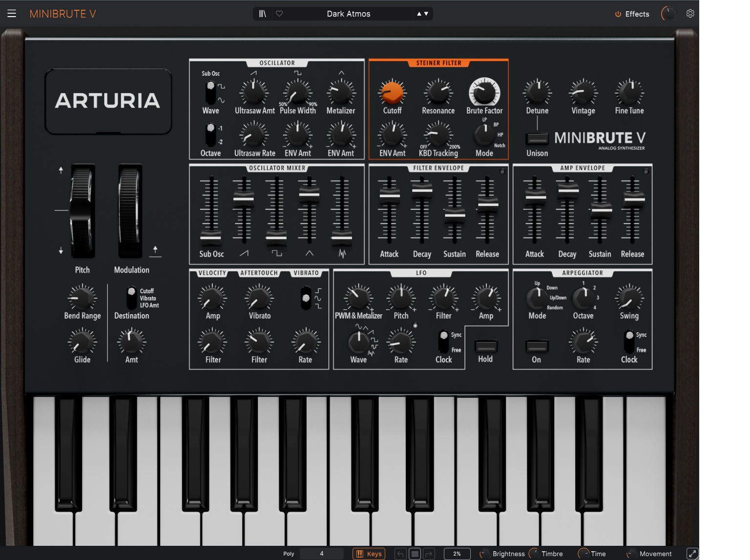This screenshot has width=750, height=560.
Task: Toggle the Keys button in bottom bar
Action: coord(369,554)
